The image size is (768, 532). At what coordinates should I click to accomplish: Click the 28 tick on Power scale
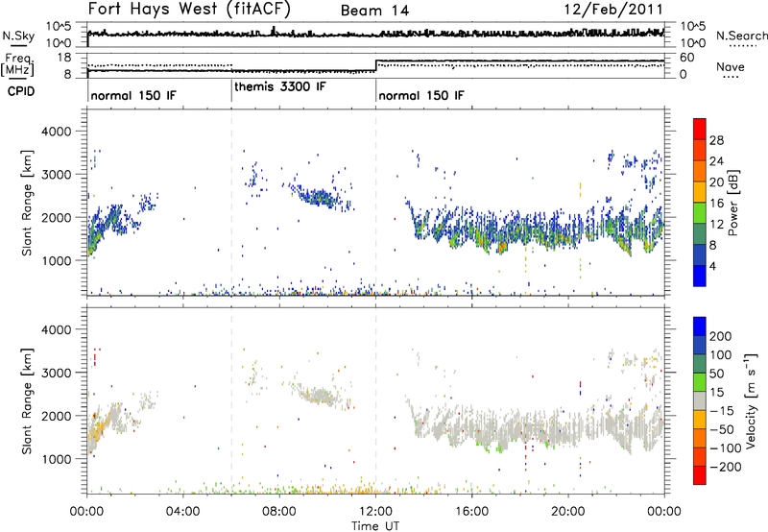(x=716, y=140)
